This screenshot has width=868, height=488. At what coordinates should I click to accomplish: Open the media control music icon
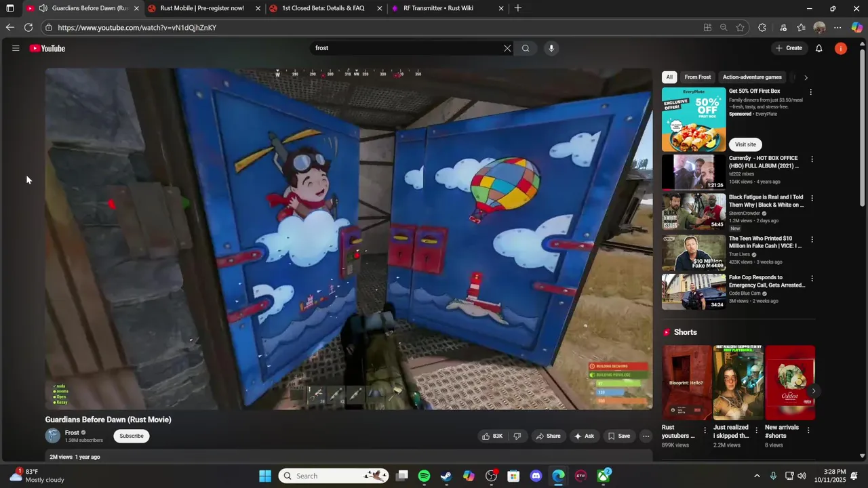point(783,27)
